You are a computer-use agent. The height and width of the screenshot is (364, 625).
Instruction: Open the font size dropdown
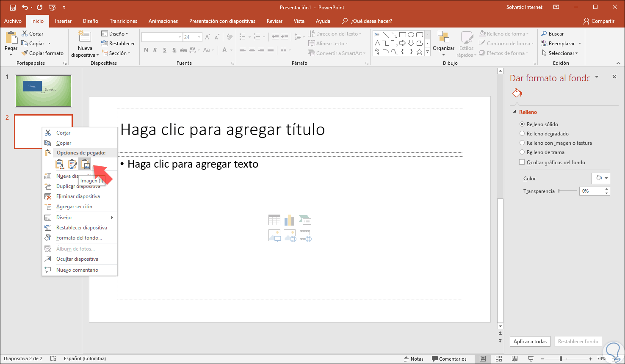(199, 37)
